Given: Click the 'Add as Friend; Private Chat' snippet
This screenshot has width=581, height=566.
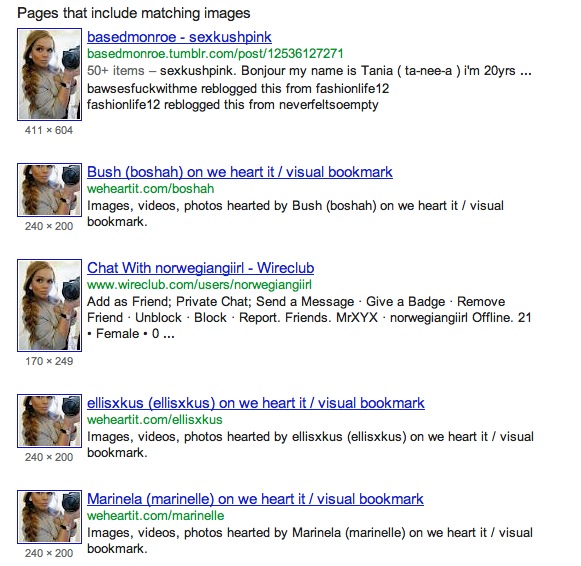Looking at the screenshot, I should pos(169,302).
